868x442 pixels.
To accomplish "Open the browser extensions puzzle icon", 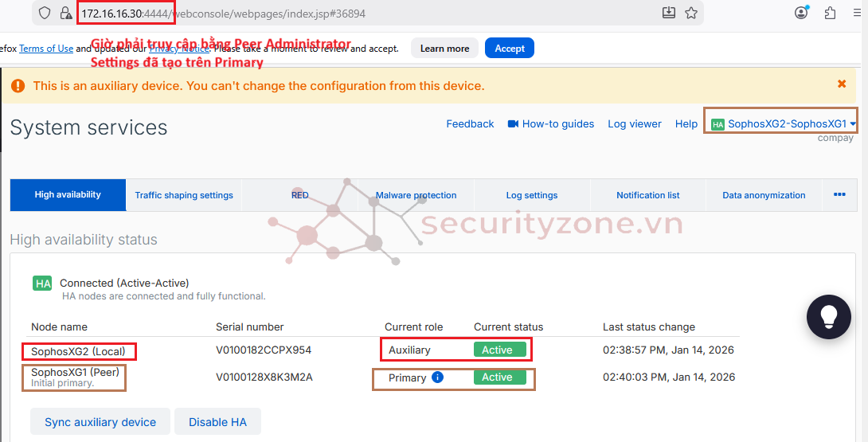I will click(x=831, y=13).
